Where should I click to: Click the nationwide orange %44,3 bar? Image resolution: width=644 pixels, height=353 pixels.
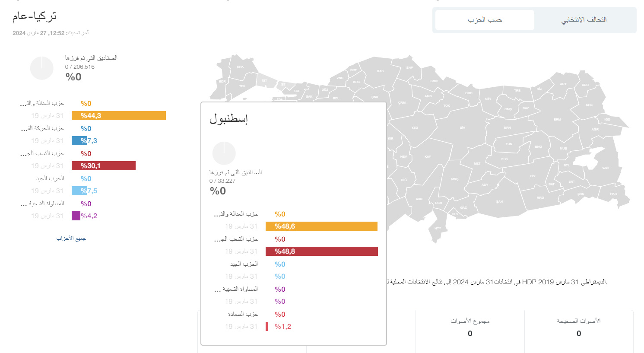click(x=119, y=116)
